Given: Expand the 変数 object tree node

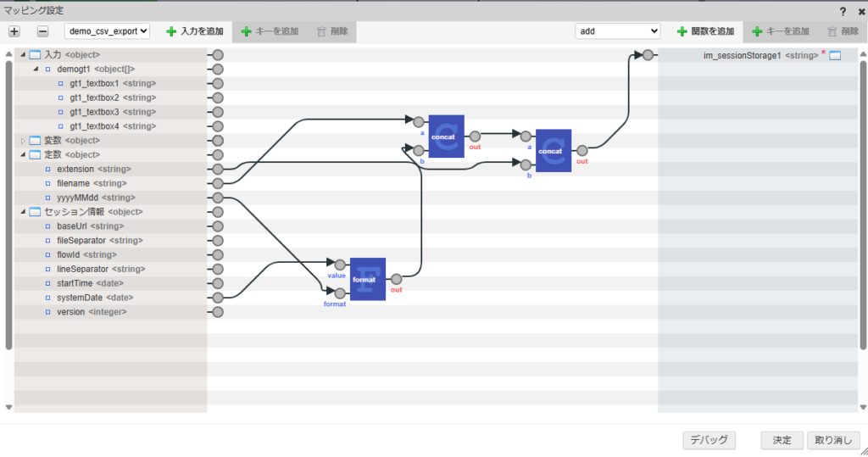Looking at the screenshot, I should click(x=23, y=141).
